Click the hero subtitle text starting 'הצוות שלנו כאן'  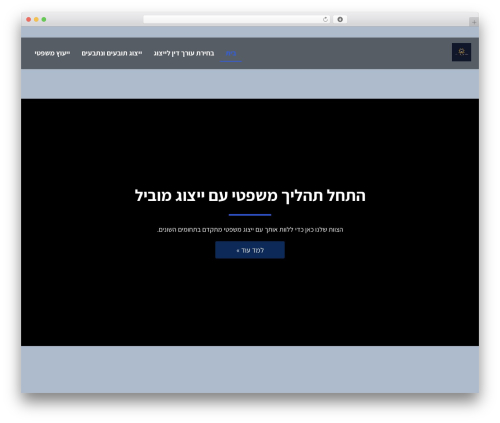click(x=250, y=230)
